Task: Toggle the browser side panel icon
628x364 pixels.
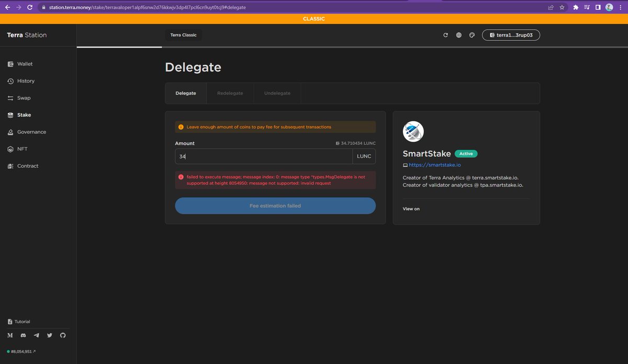Action: 598,7
